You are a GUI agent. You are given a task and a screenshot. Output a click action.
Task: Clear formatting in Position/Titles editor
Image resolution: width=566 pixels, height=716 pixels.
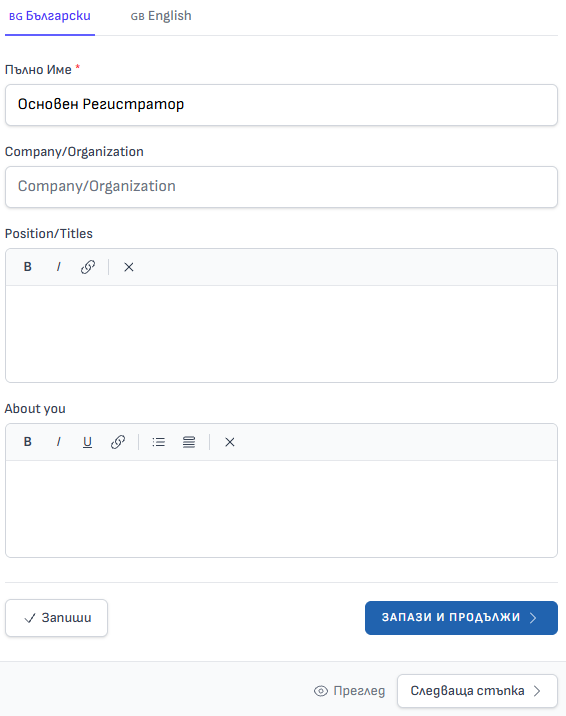pyautogui.click(x=129, y=267)
